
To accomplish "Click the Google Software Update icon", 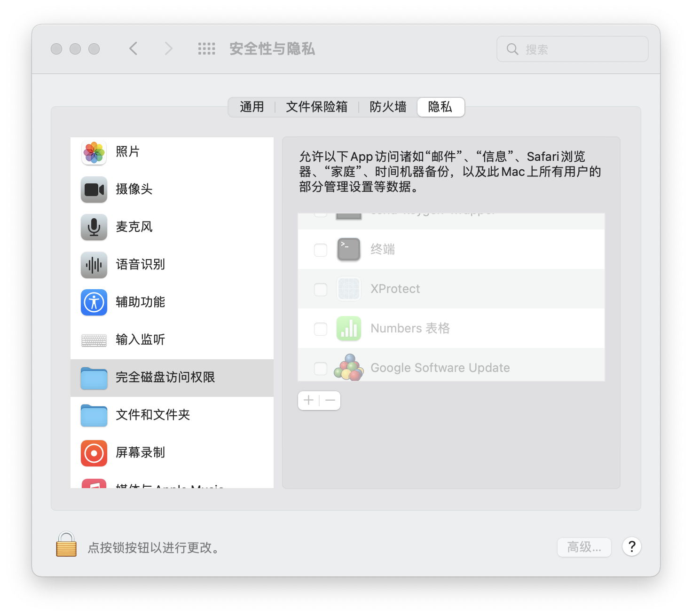I will coord(348,368).
